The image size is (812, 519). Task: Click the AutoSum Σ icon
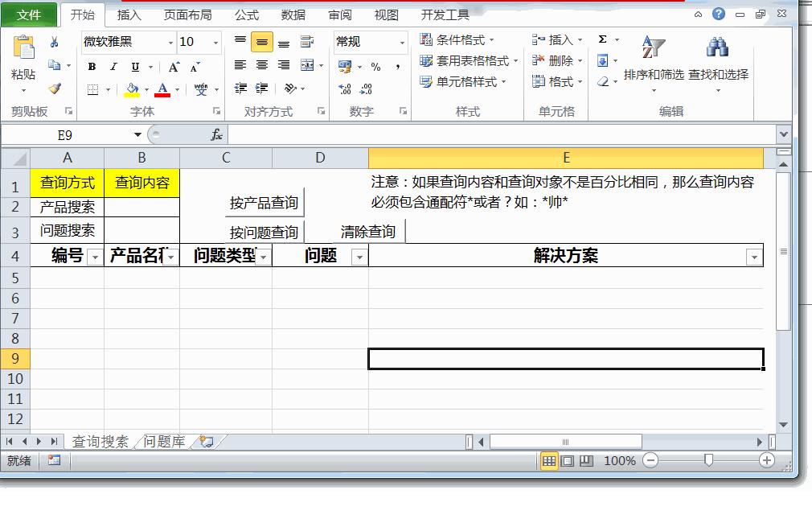pos(602,38)
